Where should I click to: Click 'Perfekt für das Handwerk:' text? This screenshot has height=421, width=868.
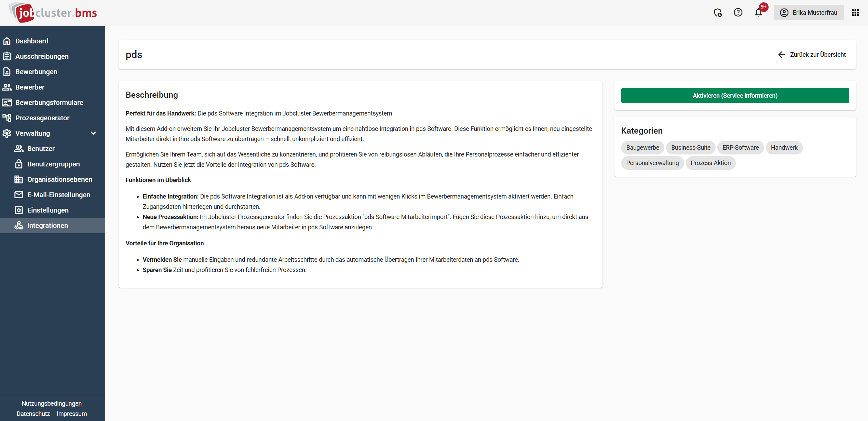pos(161,113)
